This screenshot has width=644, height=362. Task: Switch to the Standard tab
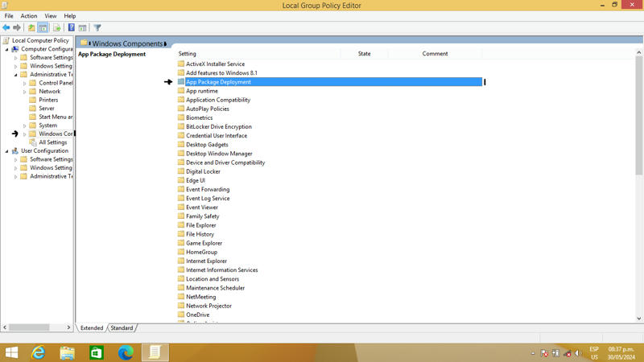(x=122, y=328)
